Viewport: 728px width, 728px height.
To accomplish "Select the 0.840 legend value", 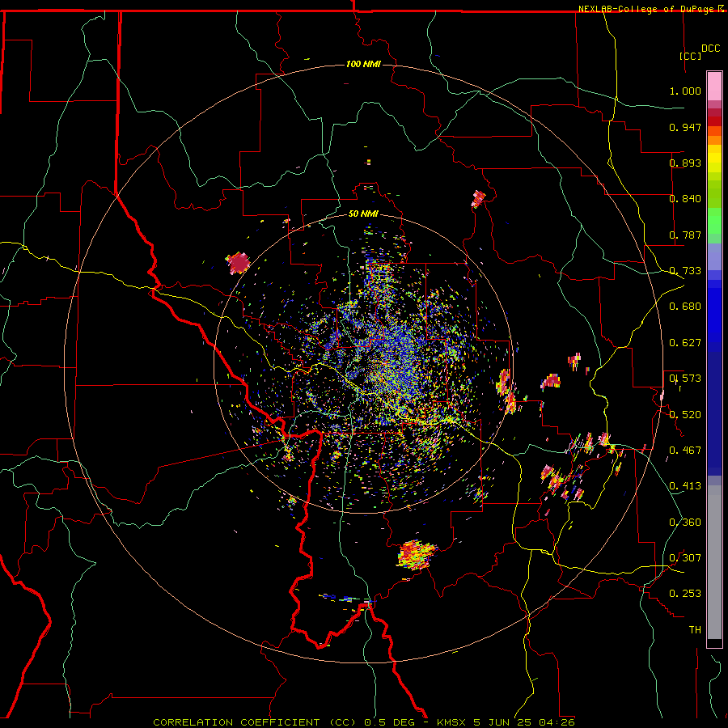I will point(685,199).
